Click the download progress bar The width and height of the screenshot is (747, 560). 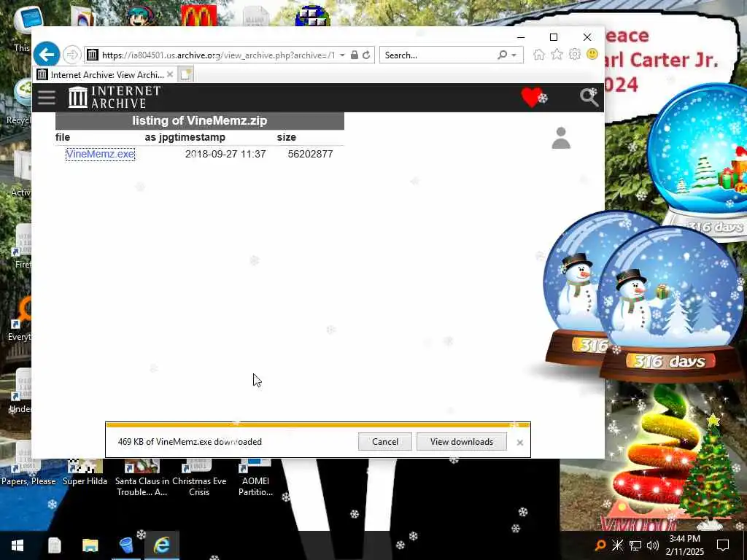(318, 424)
